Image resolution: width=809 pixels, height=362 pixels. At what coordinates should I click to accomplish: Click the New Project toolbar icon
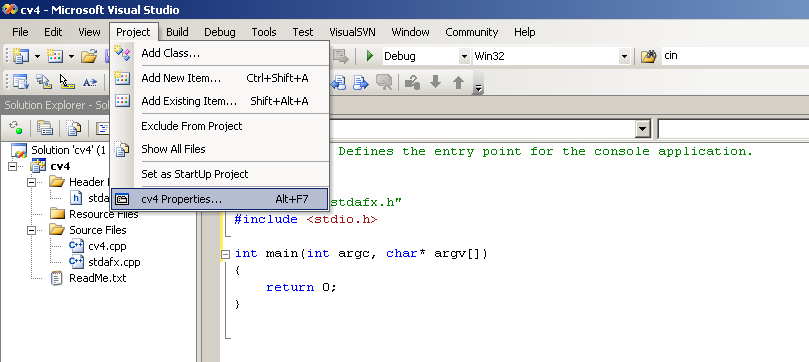point(21,56)
